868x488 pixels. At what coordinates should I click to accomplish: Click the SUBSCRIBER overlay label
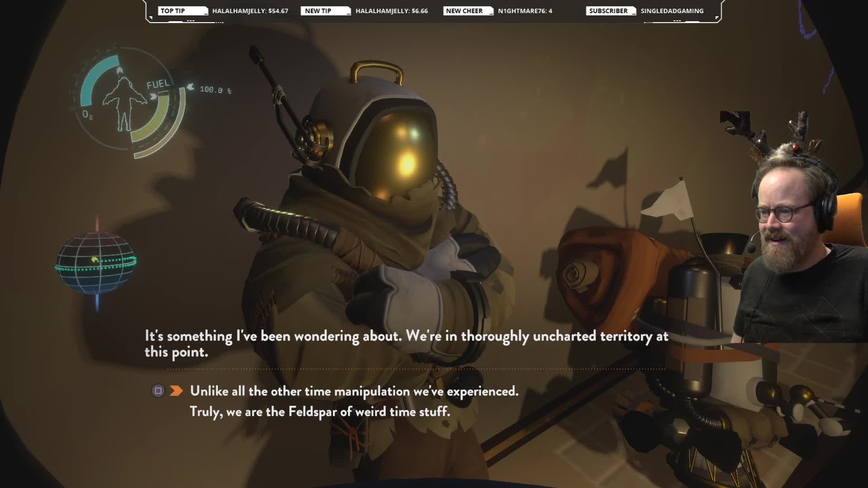click(611, 11)
